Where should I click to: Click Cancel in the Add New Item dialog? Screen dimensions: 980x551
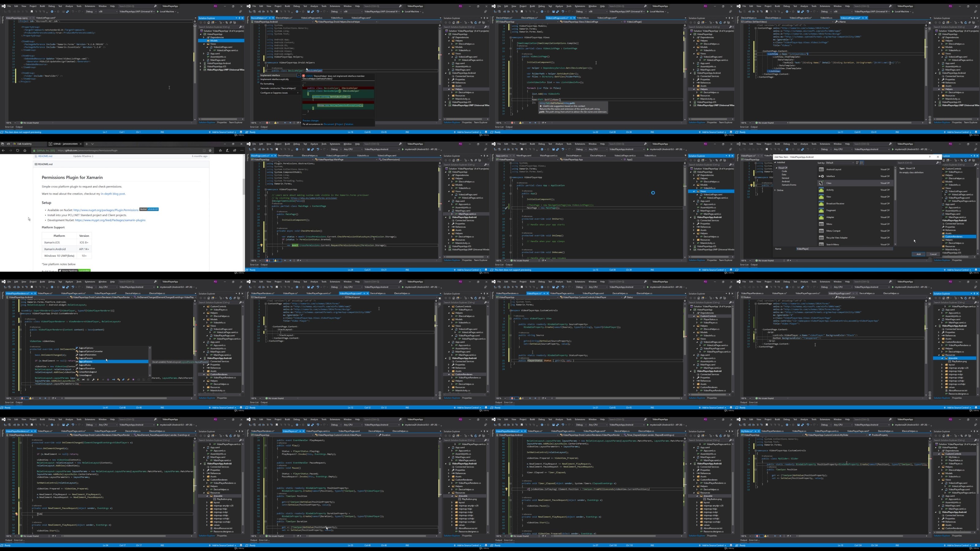(x=933, y=254)
